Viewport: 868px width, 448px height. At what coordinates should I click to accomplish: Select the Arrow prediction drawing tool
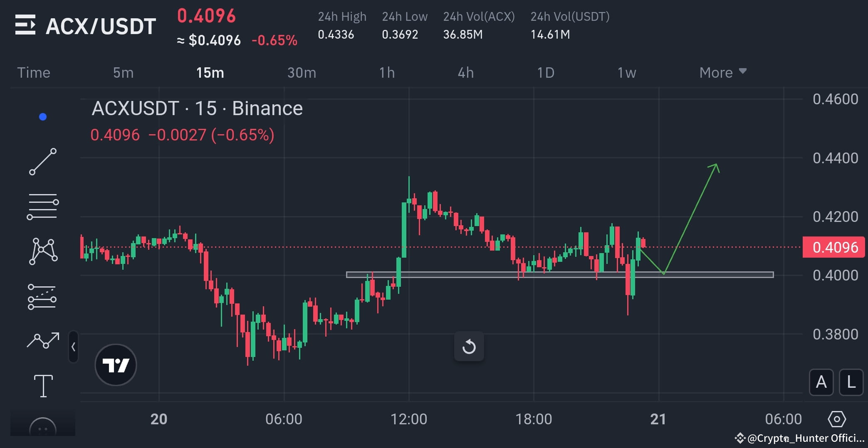click(43, 341)
